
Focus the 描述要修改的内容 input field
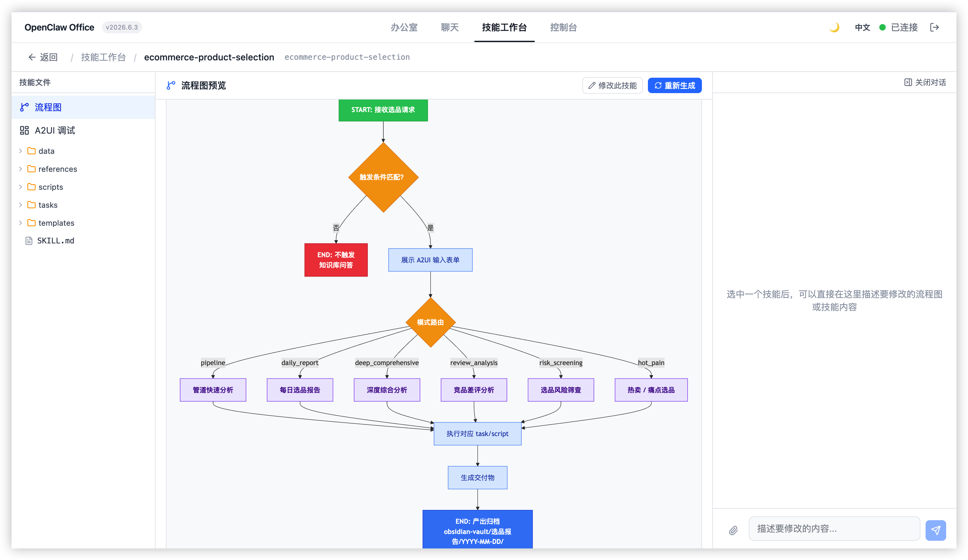pyautogui.click(x=834, y=529)
